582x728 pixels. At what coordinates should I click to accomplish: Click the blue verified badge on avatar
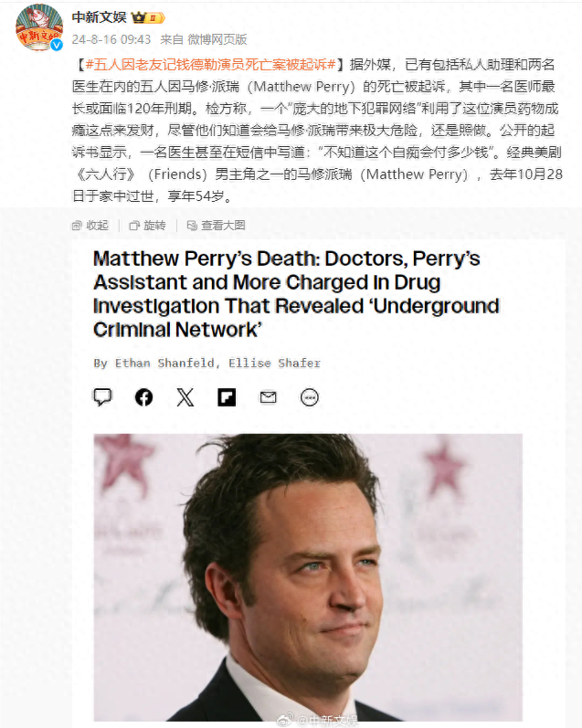(x=57, y=45)
